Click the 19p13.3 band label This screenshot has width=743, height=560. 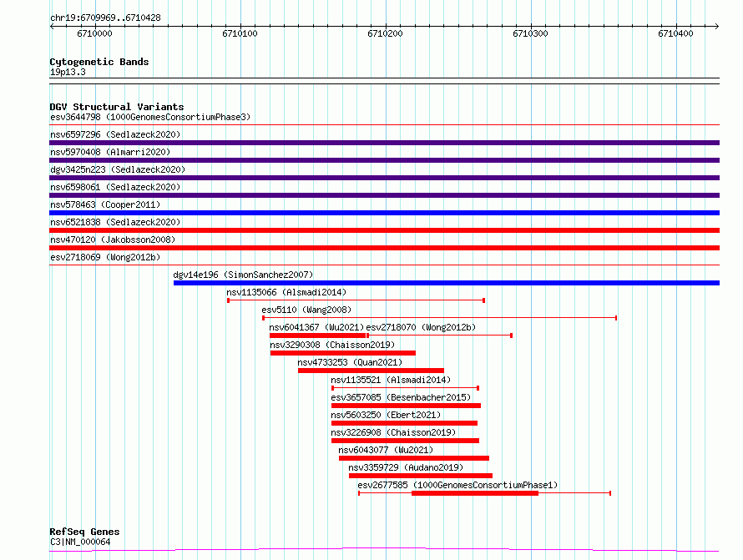pos(68,72)
